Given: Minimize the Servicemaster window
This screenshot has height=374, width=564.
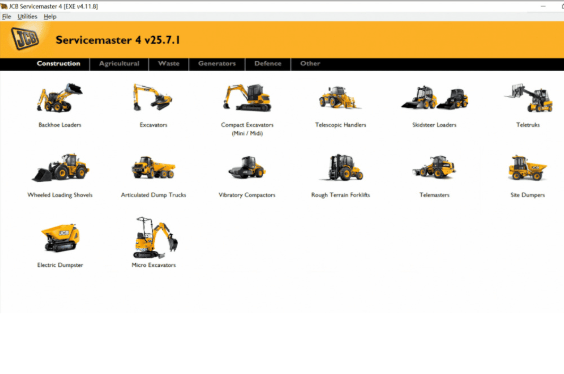Looking at the screenshot, I should 543,6.
